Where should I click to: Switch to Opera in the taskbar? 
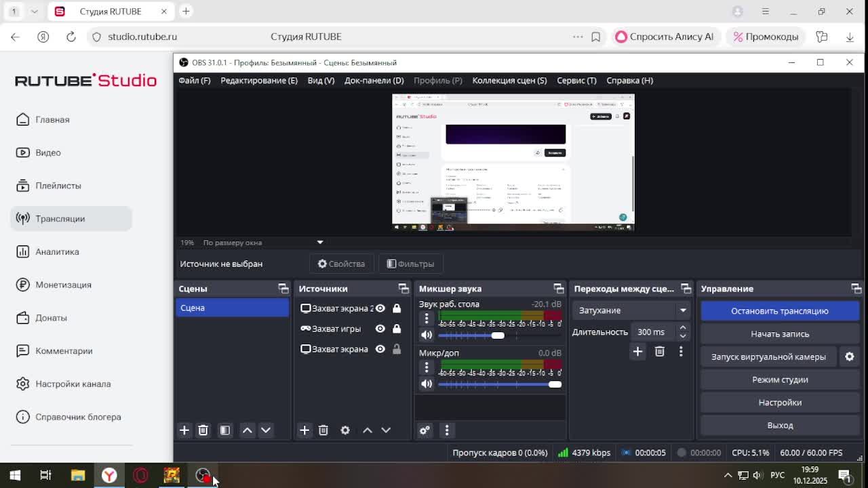point(140,475)
